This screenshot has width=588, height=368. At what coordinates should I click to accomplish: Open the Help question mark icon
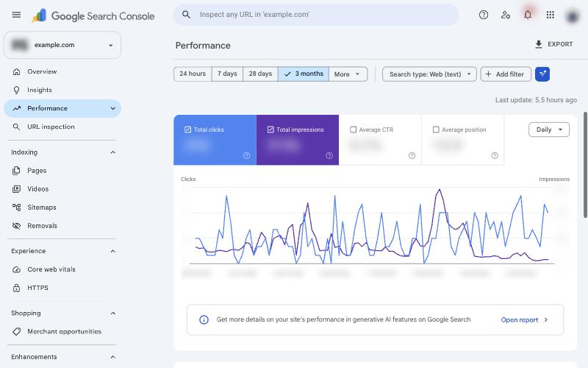[484, 15]
